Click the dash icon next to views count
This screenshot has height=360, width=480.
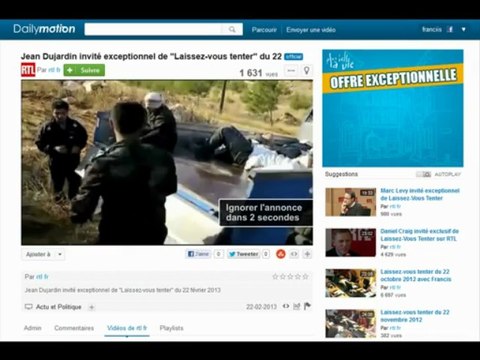coord(291,71)
